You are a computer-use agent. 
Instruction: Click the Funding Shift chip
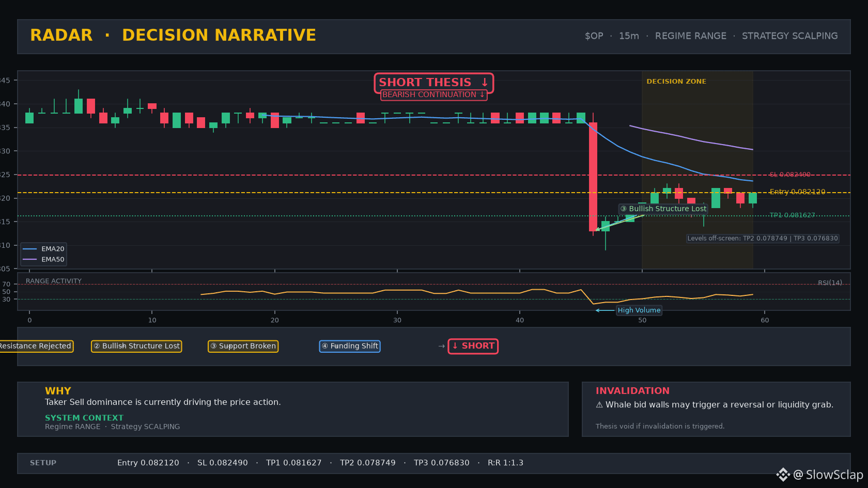point(350,346)
